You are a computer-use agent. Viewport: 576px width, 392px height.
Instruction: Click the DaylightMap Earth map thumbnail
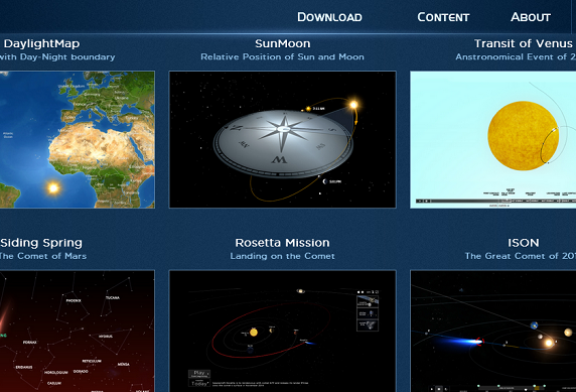pos(77,140)
